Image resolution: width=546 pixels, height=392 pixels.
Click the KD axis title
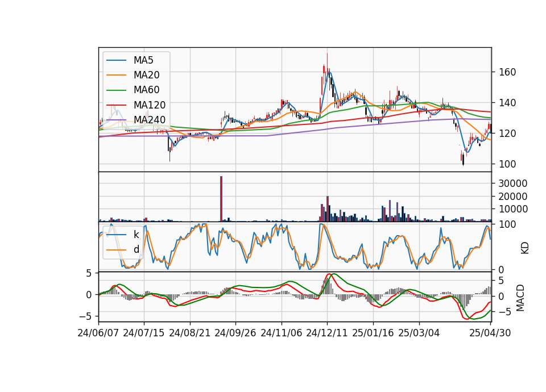pos(525,248)
